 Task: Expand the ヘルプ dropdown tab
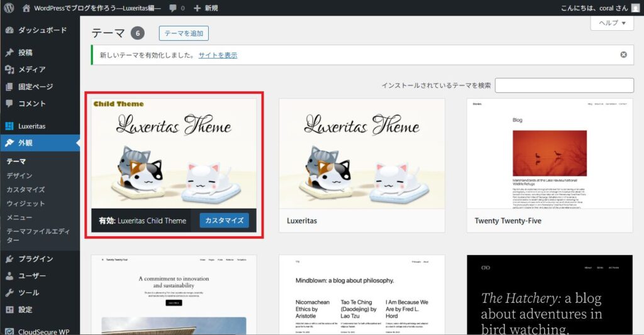612,23
